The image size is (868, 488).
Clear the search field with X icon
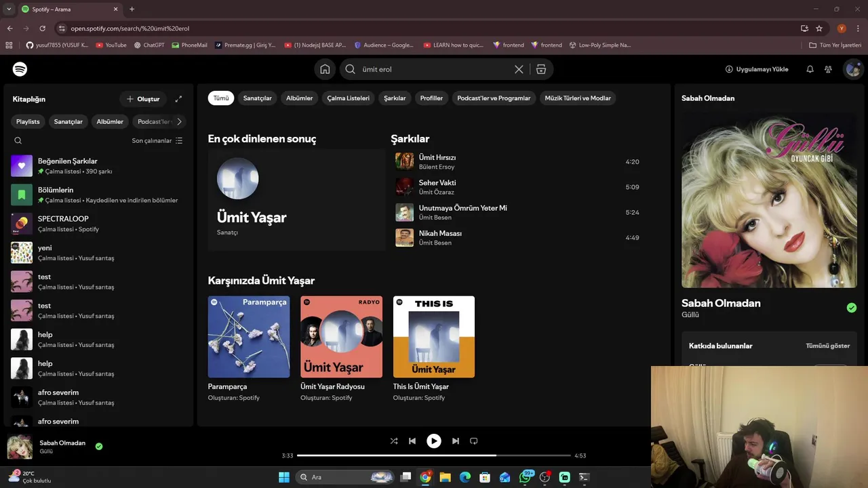point(519,69)
